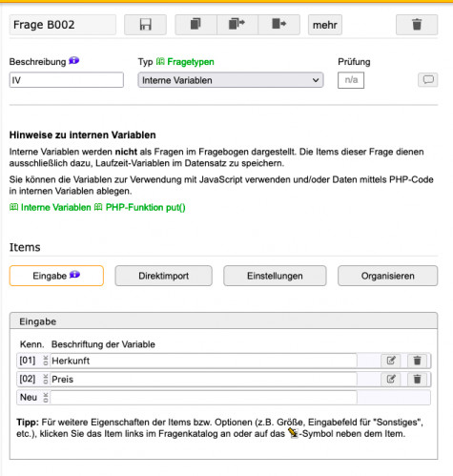Click the empty Neu item input field
Screen dimensions: 453x476
point(203,398)
